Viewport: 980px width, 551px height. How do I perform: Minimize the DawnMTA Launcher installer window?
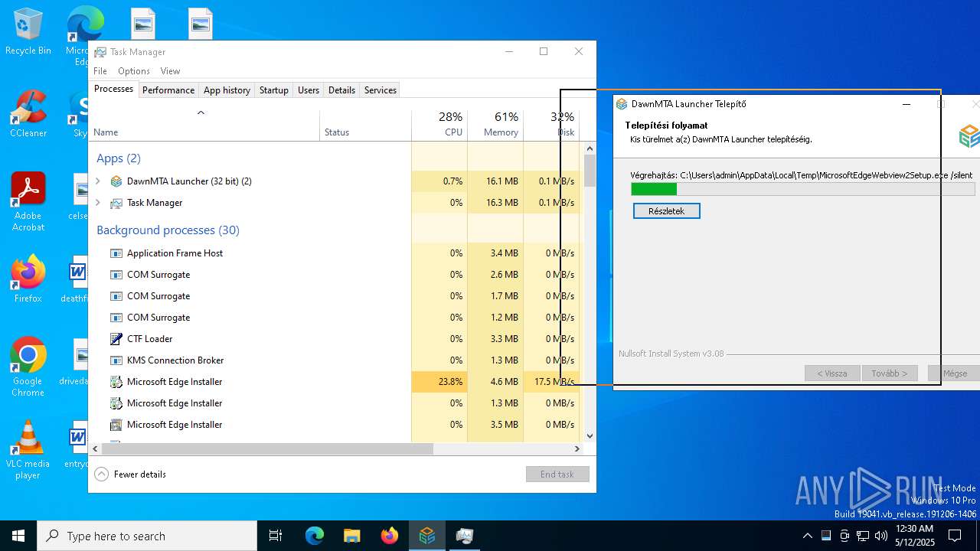[906, 104]
